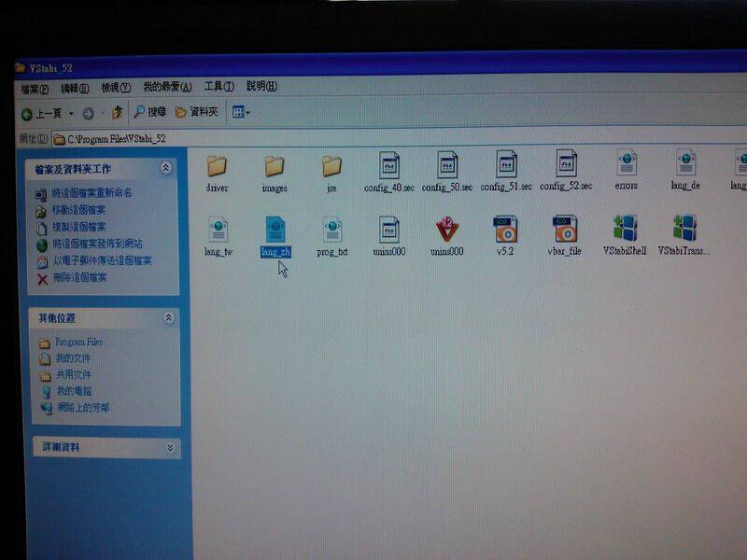
Task: Open the driver folder
Action: (217, 166)
